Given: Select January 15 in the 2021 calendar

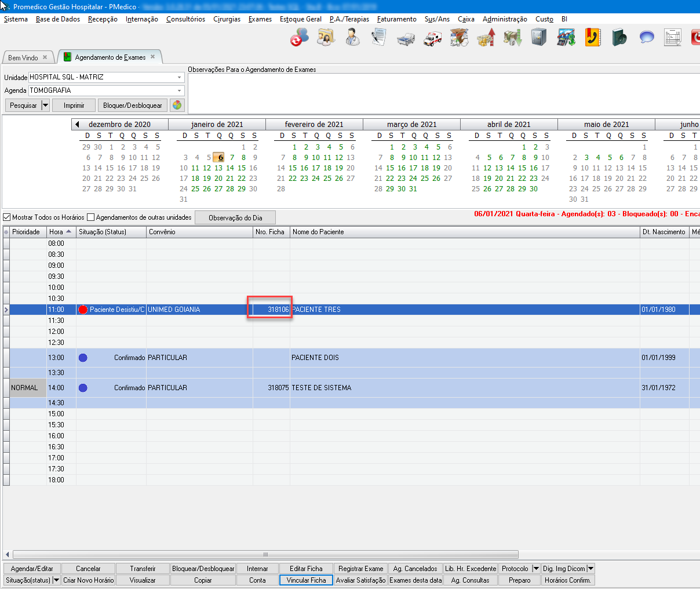Looking at the screenshot, I should pos(242,168).
